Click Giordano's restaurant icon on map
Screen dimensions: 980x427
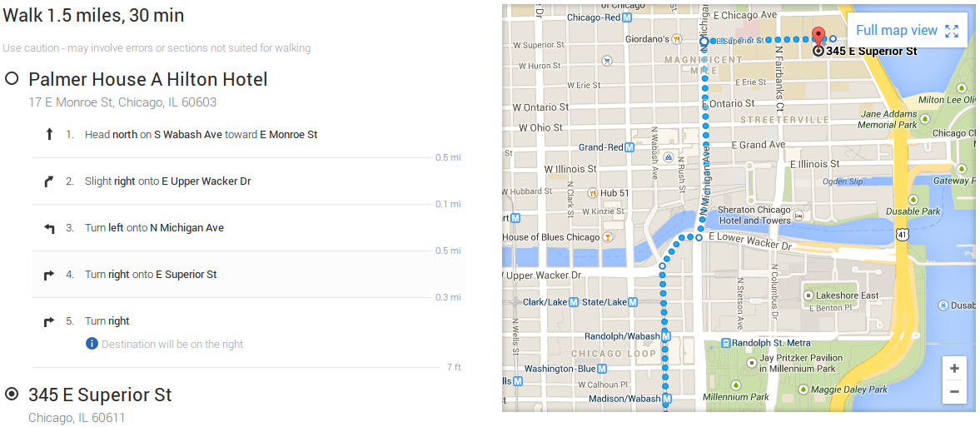[x=679, y=38]
